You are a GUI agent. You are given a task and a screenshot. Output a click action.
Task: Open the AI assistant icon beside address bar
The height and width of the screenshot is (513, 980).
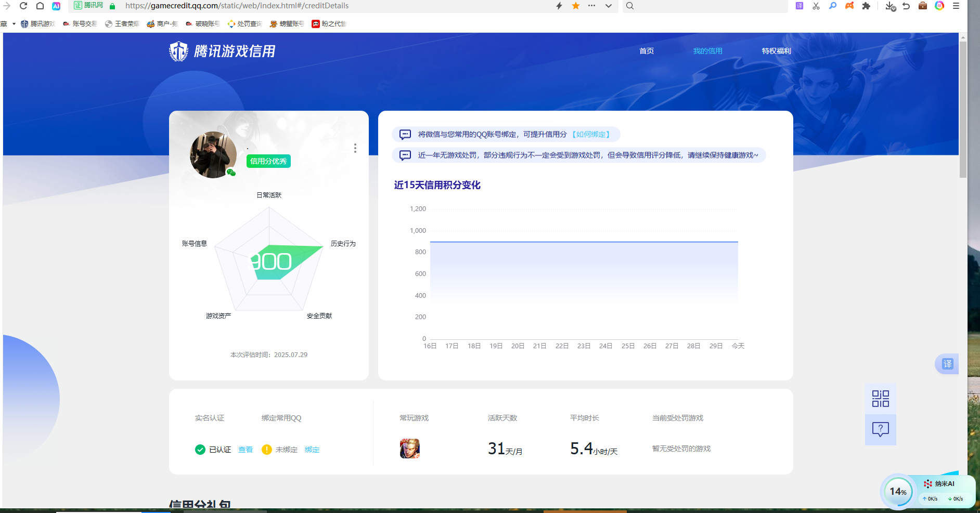[56, 6]
